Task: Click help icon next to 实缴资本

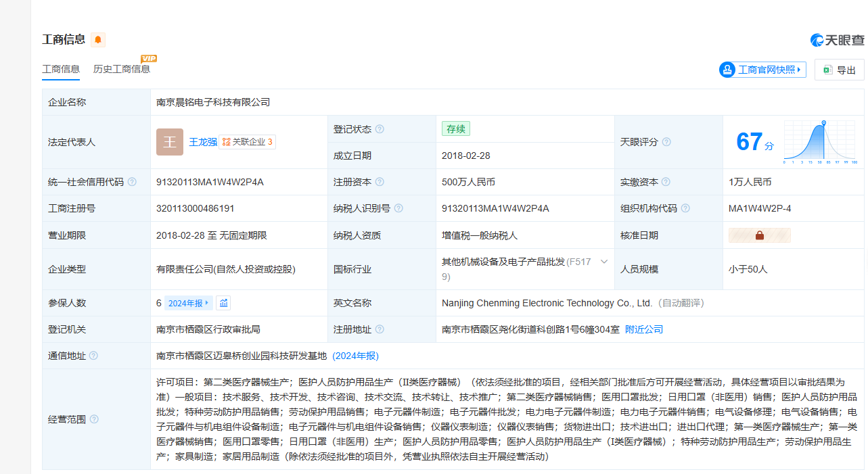Action: [x=666, y=182]
